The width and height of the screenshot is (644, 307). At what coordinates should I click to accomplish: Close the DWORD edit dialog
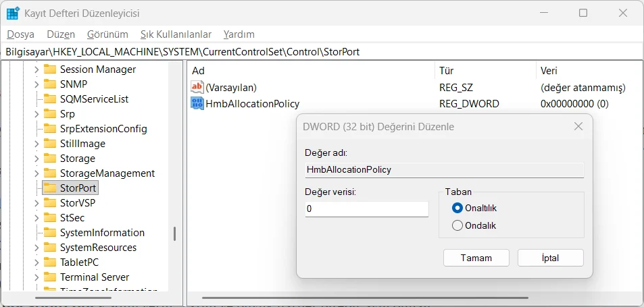(x=578, y=127)
